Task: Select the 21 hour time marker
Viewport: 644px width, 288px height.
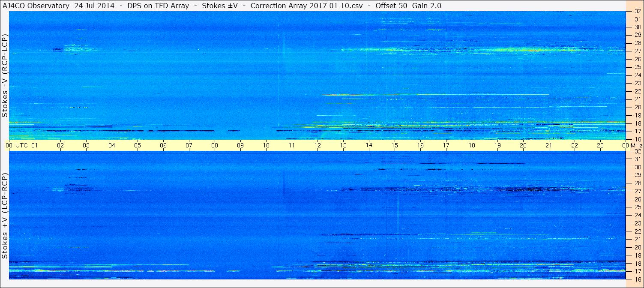Action: coord(549,145)
